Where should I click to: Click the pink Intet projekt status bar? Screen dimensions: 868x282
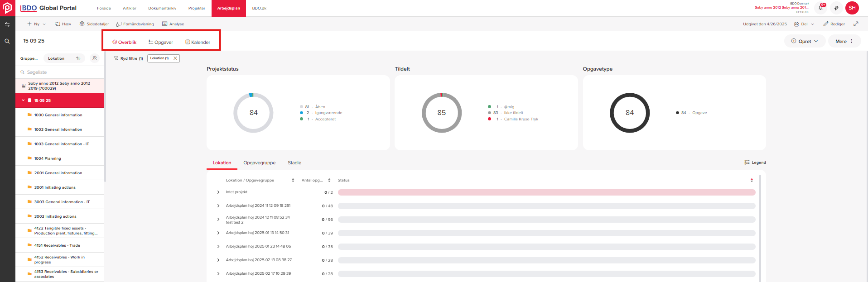click(546, 192)
